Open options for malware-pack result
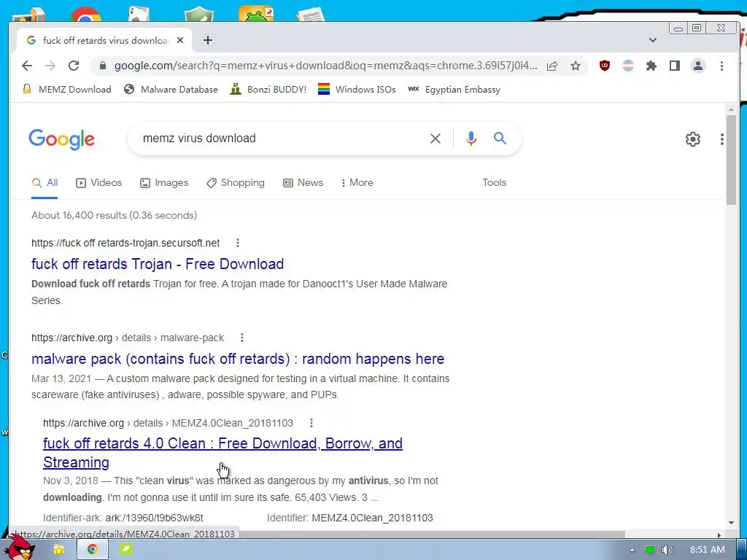The image size is (747, 560). pyautogui.click(x=242, y=338)
